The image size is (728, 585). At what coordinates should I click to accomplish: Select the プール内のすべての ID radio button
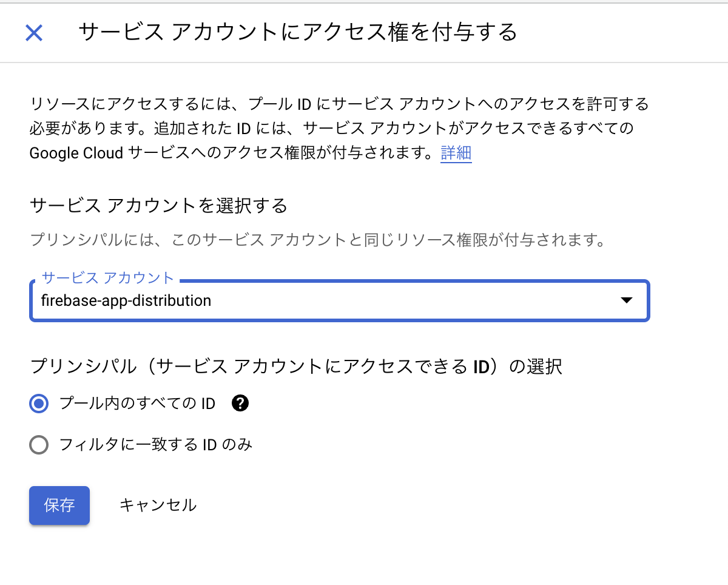click(x=39, y=404)
